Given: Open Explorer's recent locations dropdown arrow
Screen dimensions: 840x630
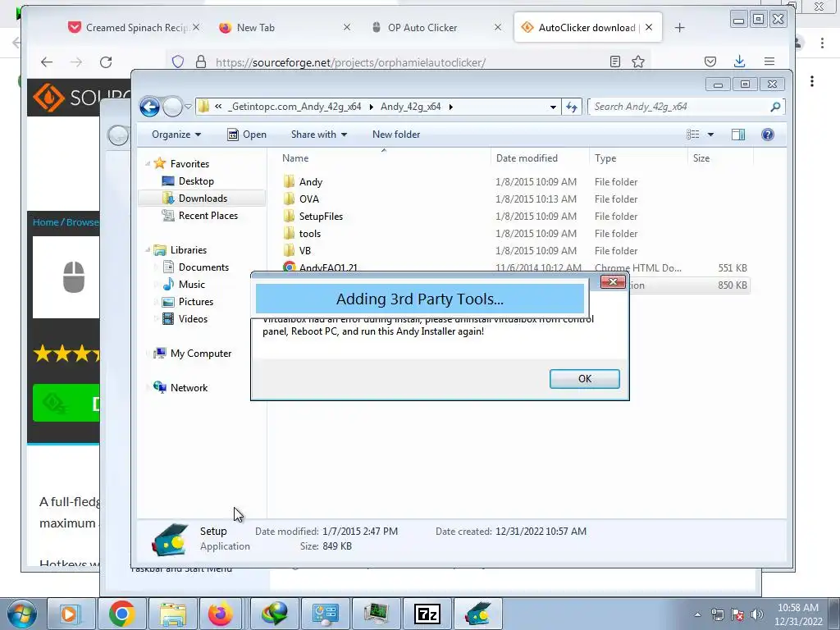Looking at the screenshot, I should pyautogui.click(x=188, y=107).
